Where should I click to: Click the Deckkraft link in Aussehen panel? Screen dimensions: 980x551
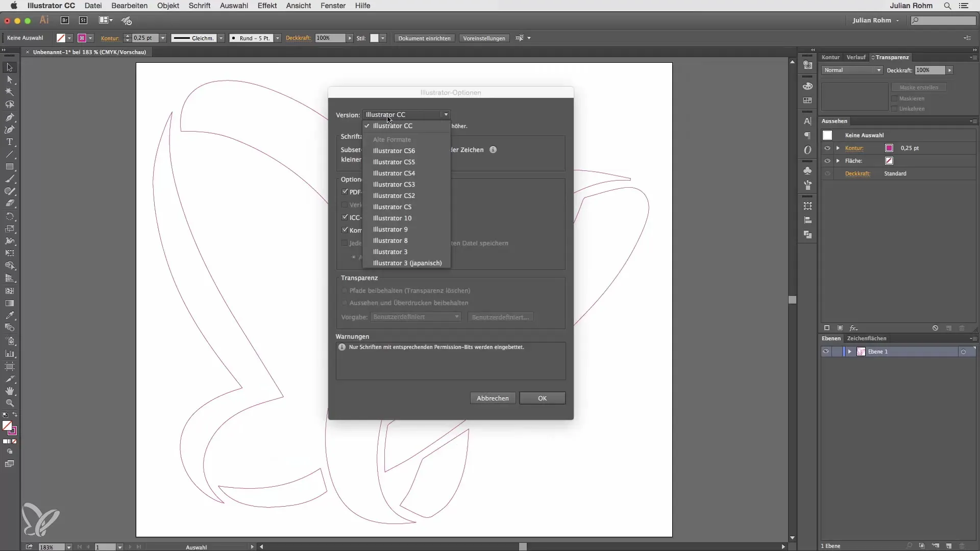pyautogui.click(x=857, y=173)
